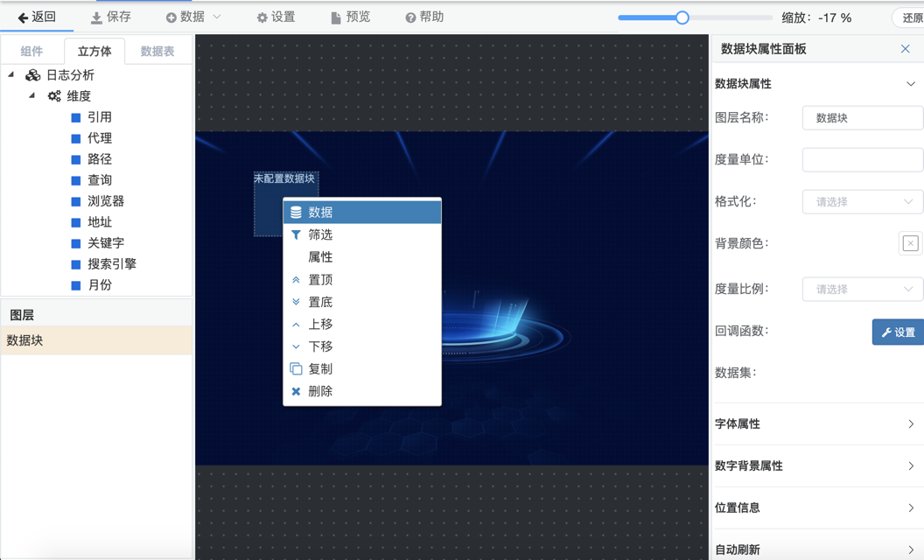Screen dimensions: 924x560
Task: Click the 置顶 double-up arrow icon
Action: pos(296,280)
